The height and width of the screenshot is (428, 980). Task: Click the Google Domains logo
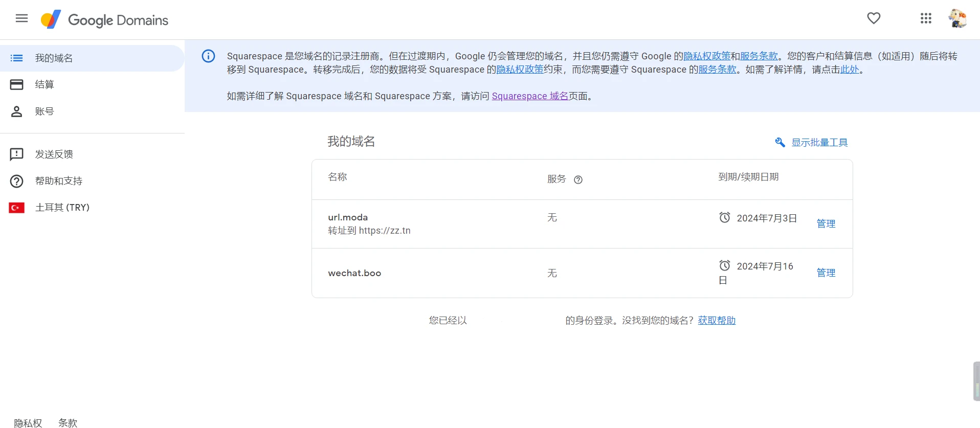pyautogui.click(x=105, y=20)
